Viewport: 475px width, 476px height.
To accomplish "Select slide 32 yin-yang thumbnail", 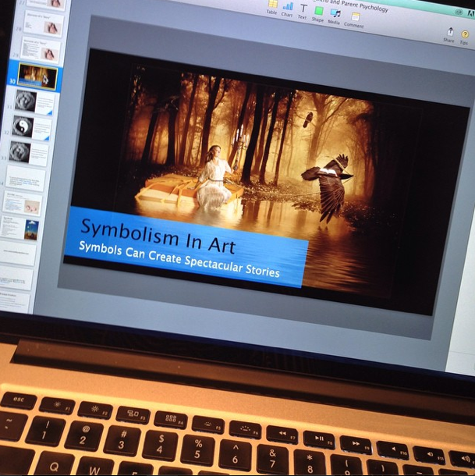I will [x=31, y=129].
